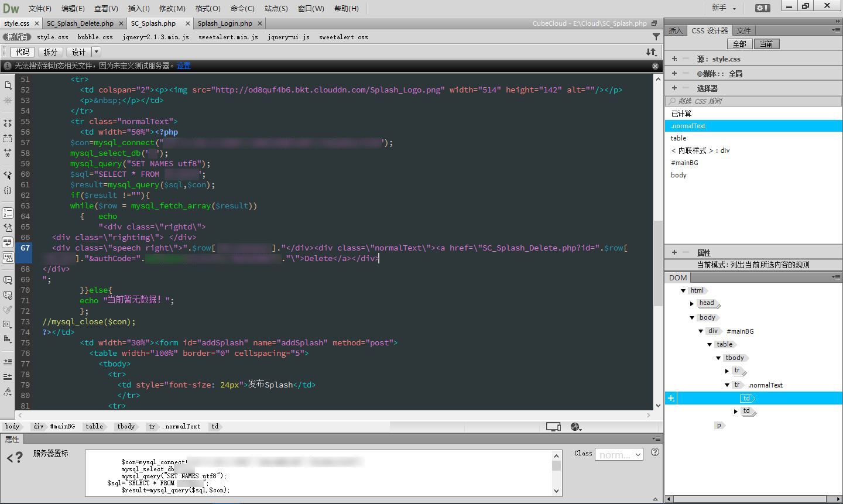
Task: Click the Indent Code icon
Action: tap(8, 362)
